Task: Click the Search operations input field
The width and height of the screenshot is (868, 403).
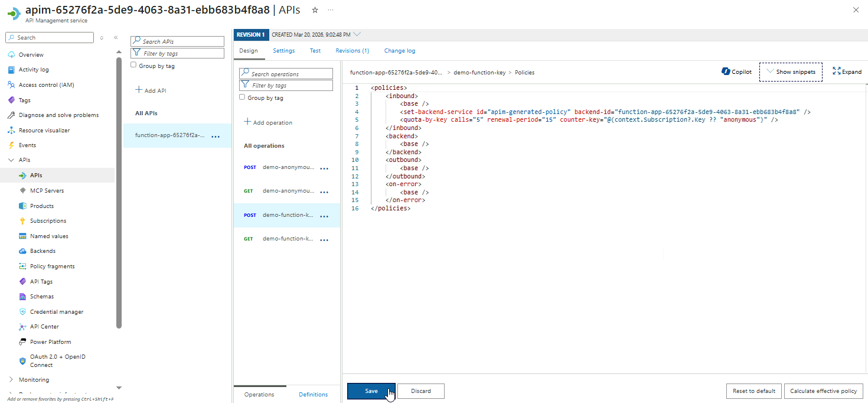Action: tap(291, 74)
